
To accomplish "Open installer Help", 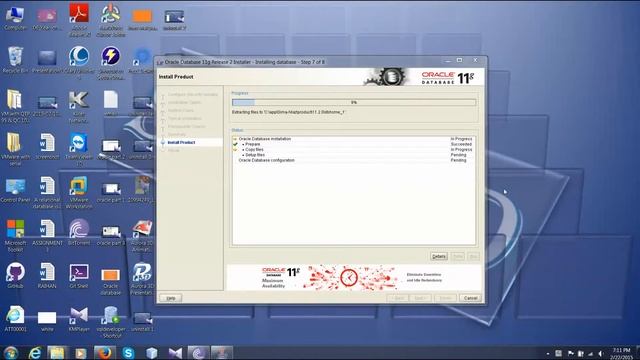I will (171, 298).
